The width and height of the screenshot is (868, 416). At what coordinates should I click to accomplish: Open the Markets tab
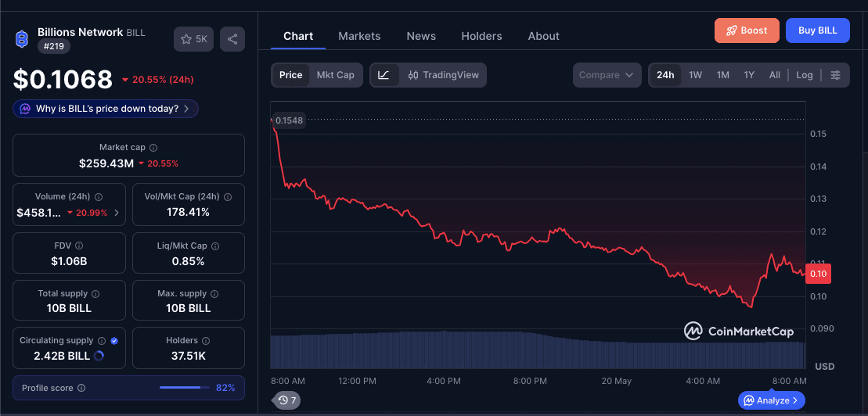tap(359, 37)
